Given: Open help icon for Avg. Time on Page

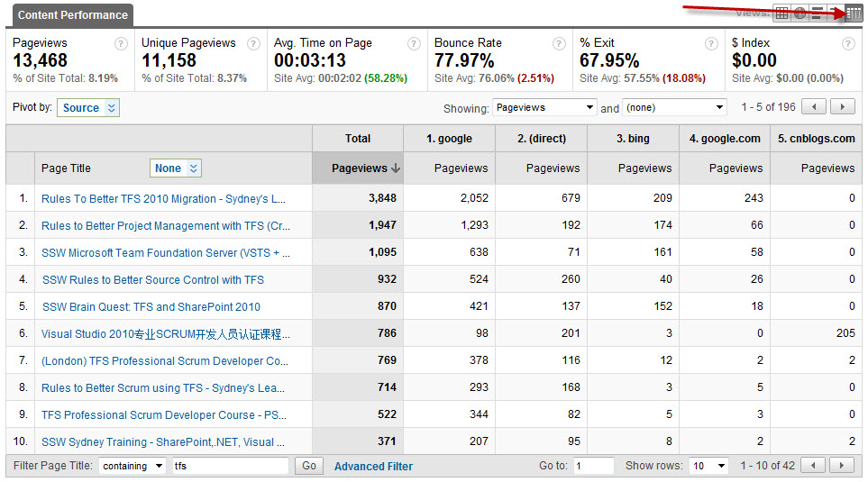Looking at the screenshot, I should [x=414, y=43].
